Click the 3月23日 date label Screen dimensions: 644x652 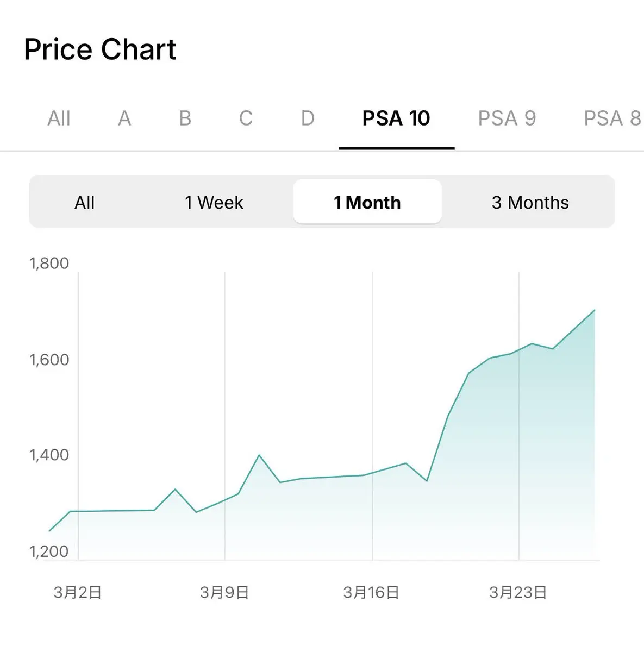point(518,592)
